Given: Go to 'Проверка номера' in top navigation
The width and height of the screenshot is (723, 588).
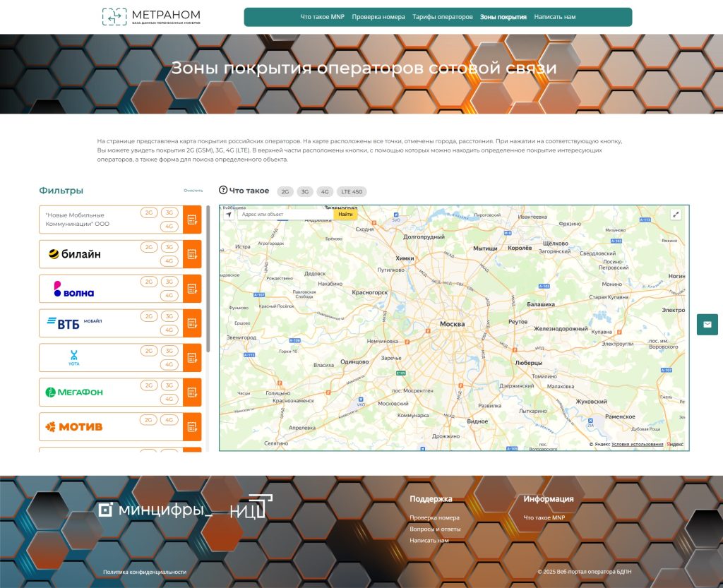Looking at the screenshot, I should point(378,17).
